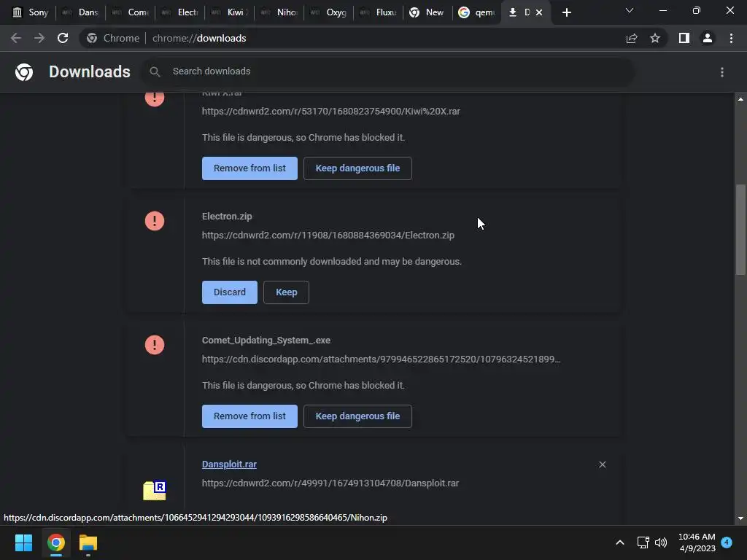Keep the Electron.zip download
This screenshot has width=747, height=560.
[x=286, y=292]
